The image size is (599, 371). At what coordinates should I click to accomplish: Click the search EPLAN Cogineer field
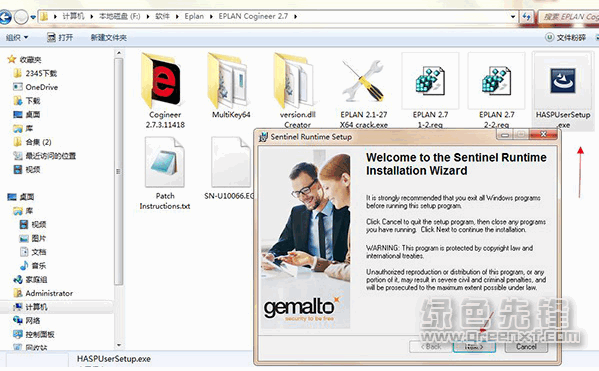pos(569,17)
